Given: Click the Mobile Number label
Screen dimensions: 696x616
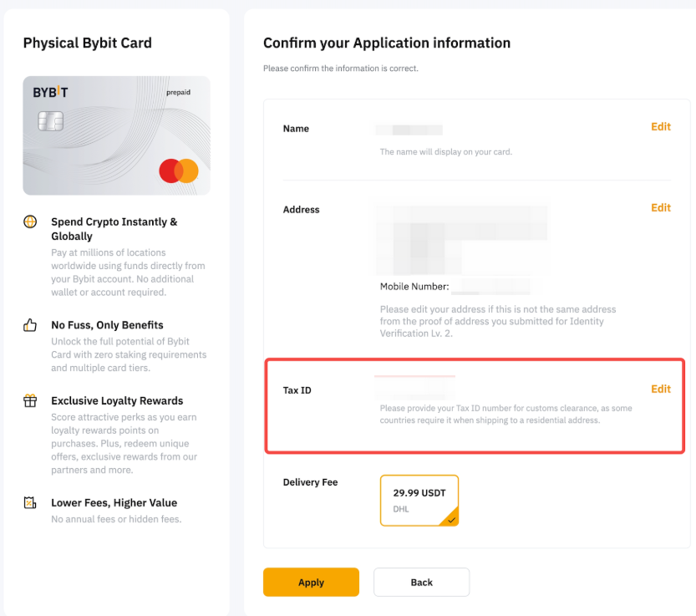Looking at the screenshot, I should pos(414,287).
